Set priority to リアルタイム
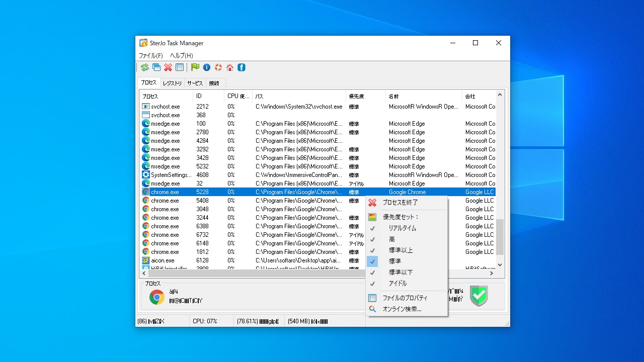The height and width of the screenshot is (362, 644). (x=407, y=228)
